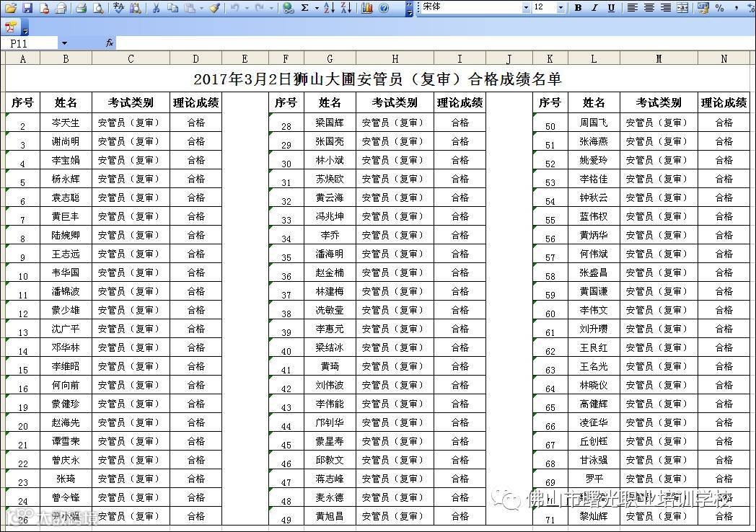The height and width of the screenshot is (532, 756).
Task: Print the sheet using the printer icon
Action: coord(82,8)
